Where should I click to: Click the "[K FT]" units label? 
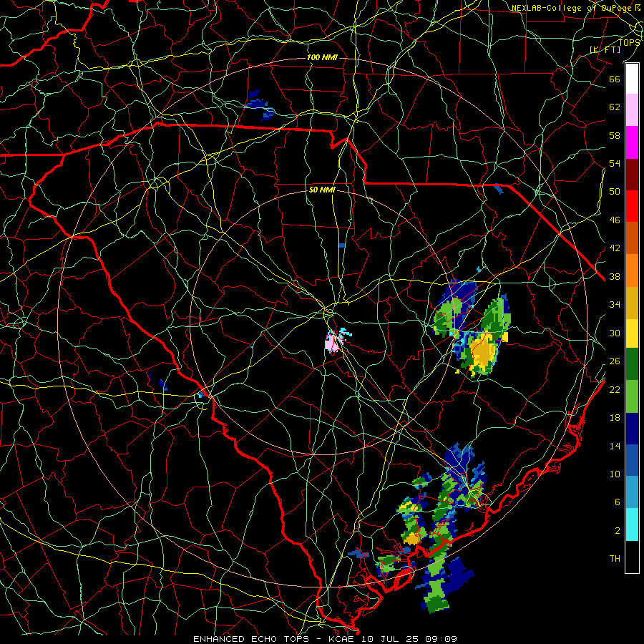pyautogui.click(x=605, y=49)
